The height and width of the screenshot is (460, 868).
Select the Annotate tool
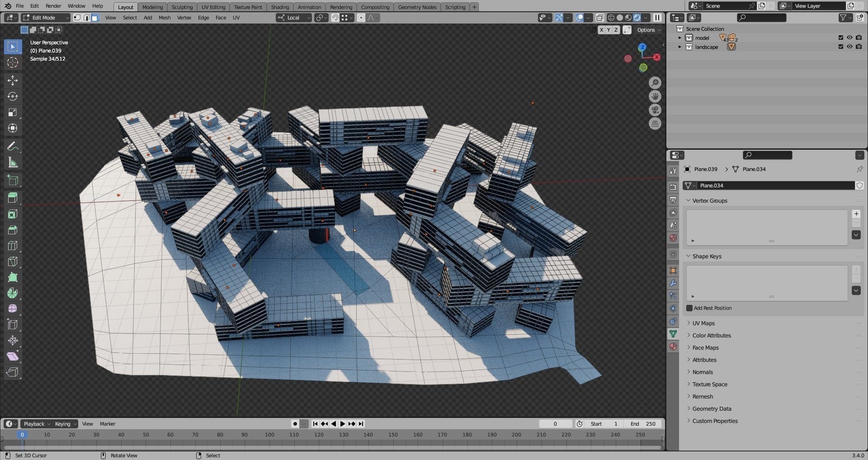12,146
